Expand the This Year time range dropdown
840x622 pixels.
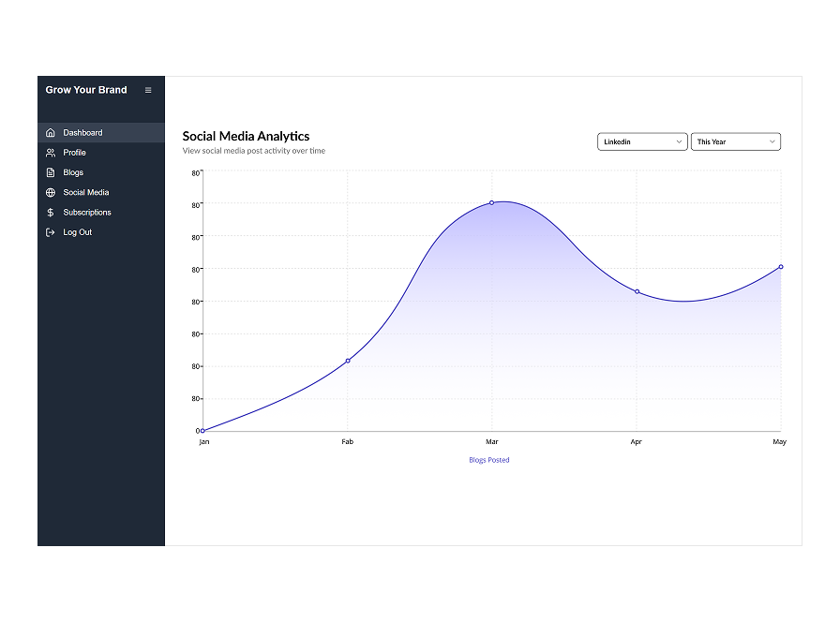[x=735, y=141]
